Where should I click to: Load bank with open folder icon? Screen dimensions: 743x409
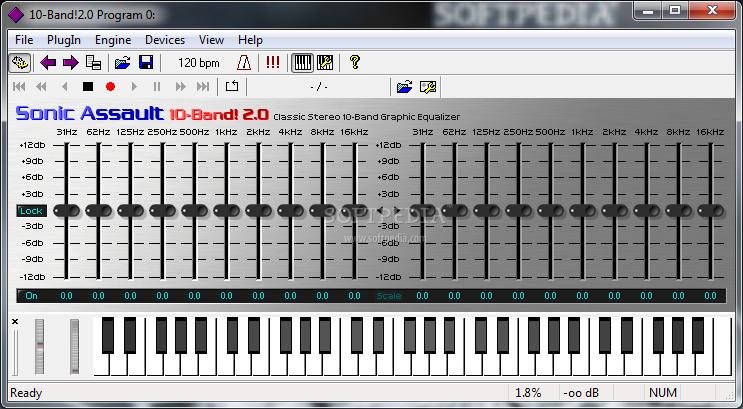[x=122, y=63]
